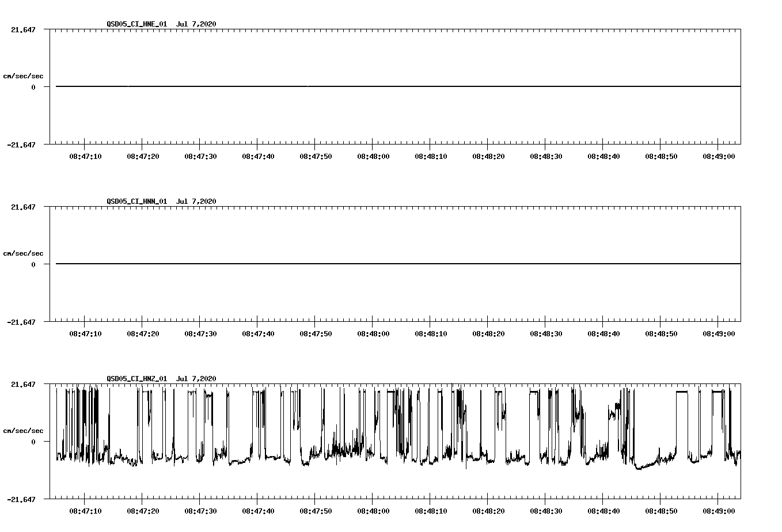782x532 pixels.
Task: Click 08:47:50 time label on HNN chart
Action: coord(316,334)
